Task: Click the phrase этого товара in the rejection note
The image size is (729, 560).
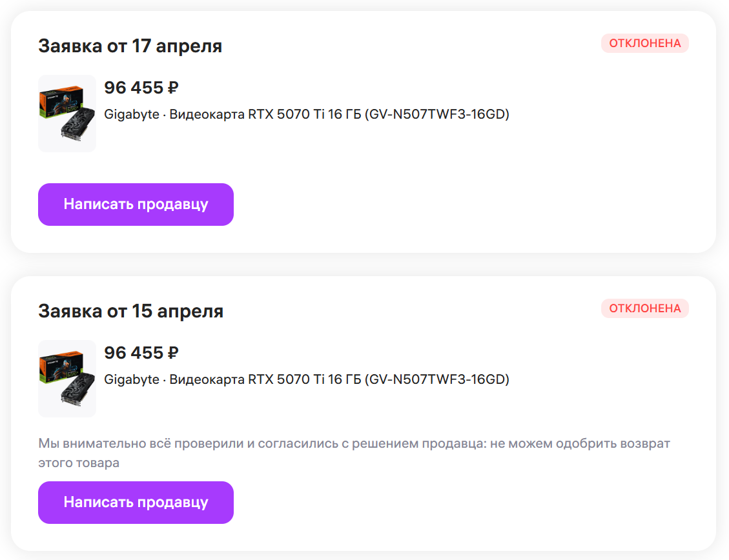Action: (x=79, y=463)
